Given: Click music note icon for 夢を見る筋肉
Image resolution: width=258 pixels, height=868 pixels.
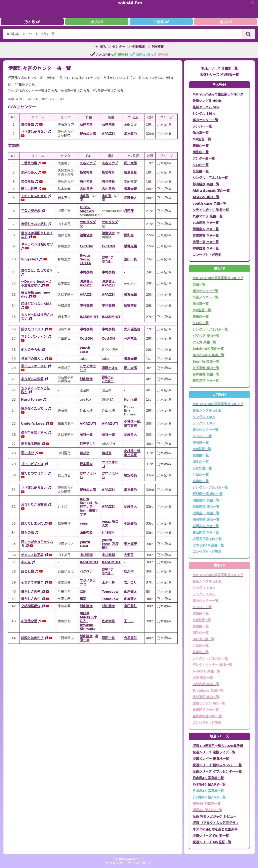Looking at the screenshot, I should coord(43,444).
